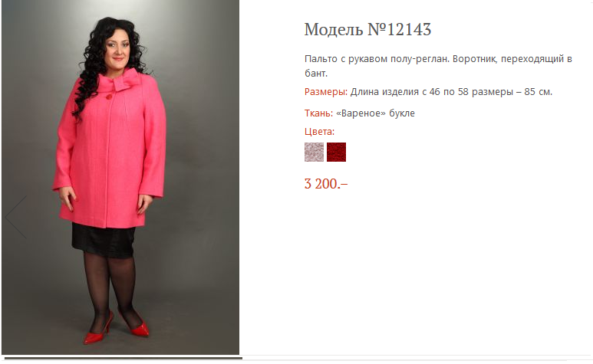The height and width of the screenshot is (364, 593).
Task: Click the word бант. in the description
Action: (x=316, y=74)
